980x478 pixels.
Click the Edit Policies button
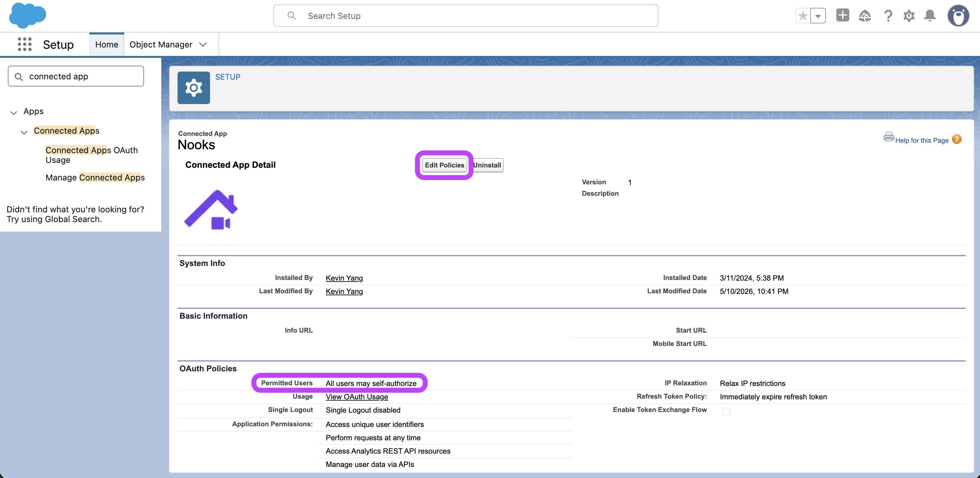(x=444, y=165)
